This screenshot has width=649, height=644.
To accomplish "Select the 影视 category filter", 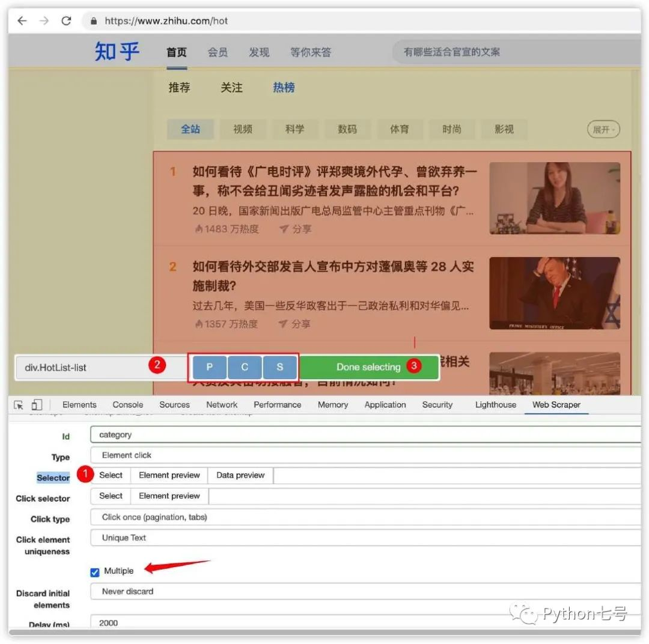I will [504, 129].
